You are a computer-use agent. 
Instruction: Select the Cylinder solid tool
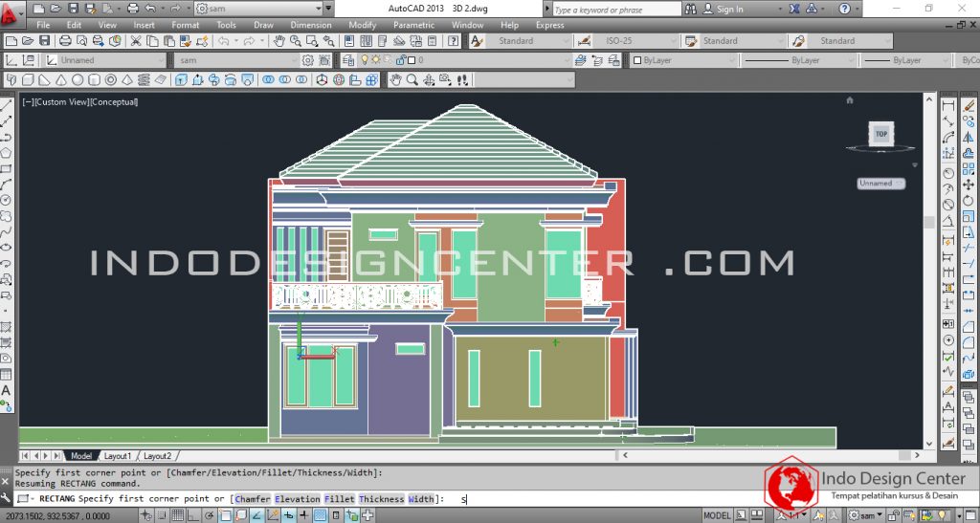point(95,80)
